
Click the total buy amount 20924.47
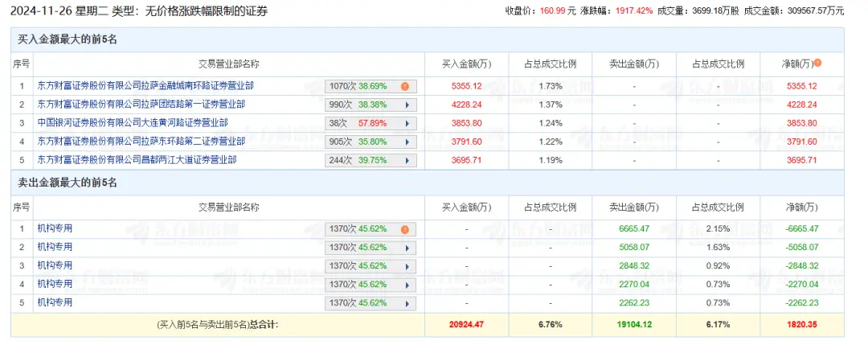tap(466, 325)
